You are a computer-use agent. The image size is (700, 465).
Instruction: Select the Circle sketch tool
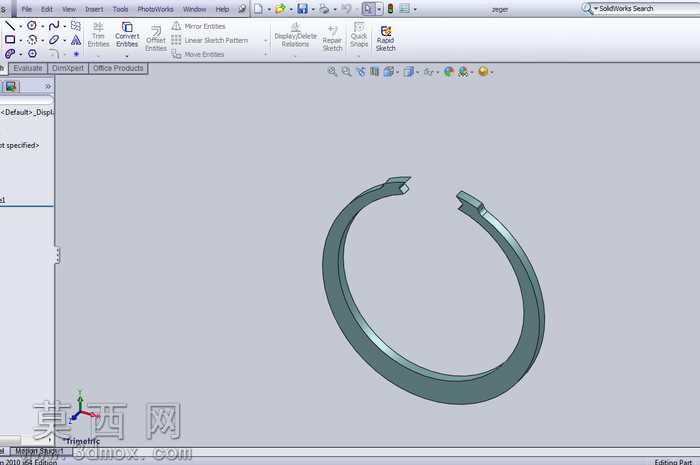[32, 25]
